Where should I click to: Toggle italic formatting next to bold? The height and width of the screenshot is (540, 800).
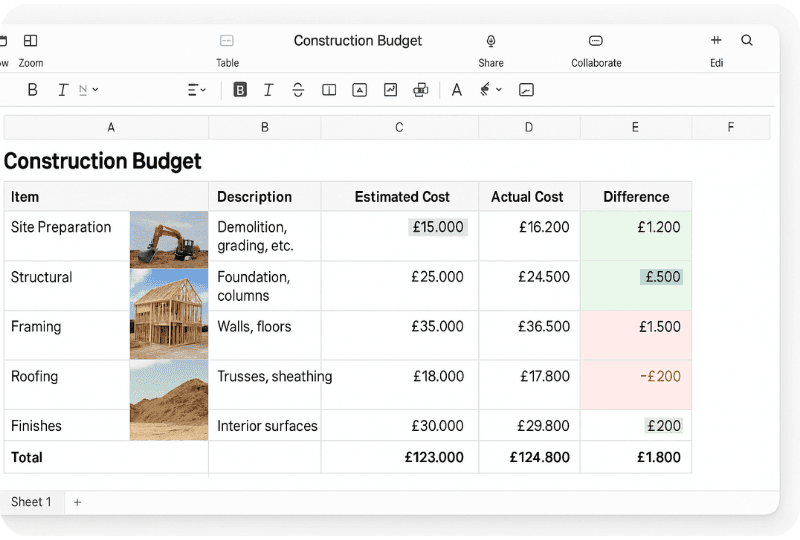click(268, 90)
